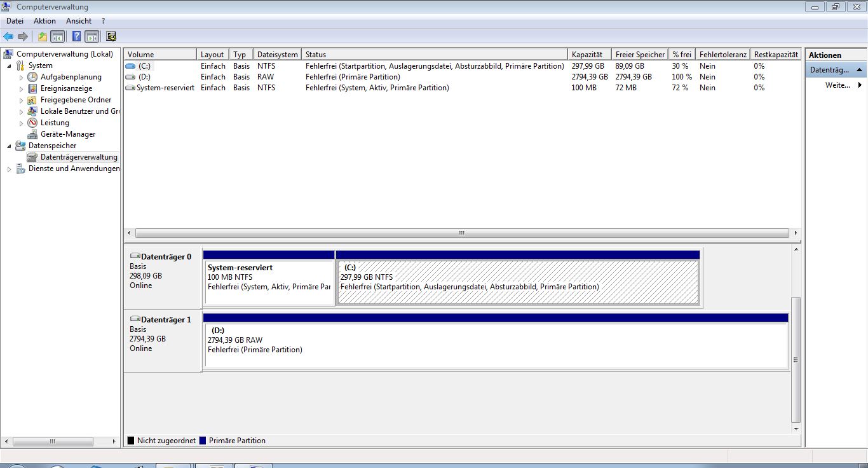Click the Aufgabenplanung clock icon

[32, 77]
